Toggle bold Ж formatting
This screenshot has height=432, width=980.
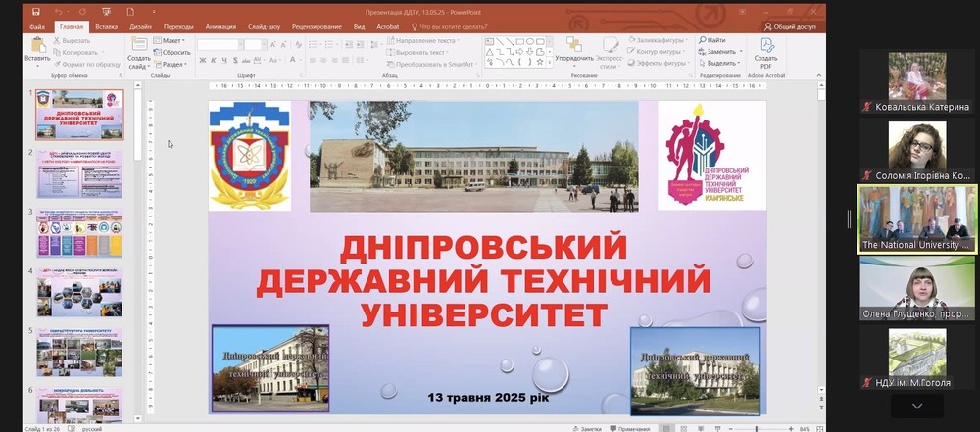tap(203, 60)
